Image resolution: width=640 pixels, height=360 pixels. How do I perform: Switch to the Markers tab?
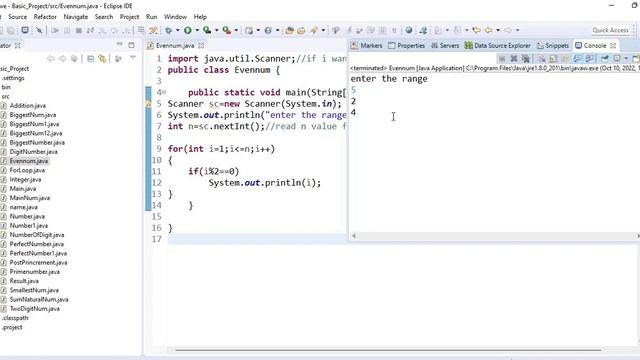[x=367, y=46]
